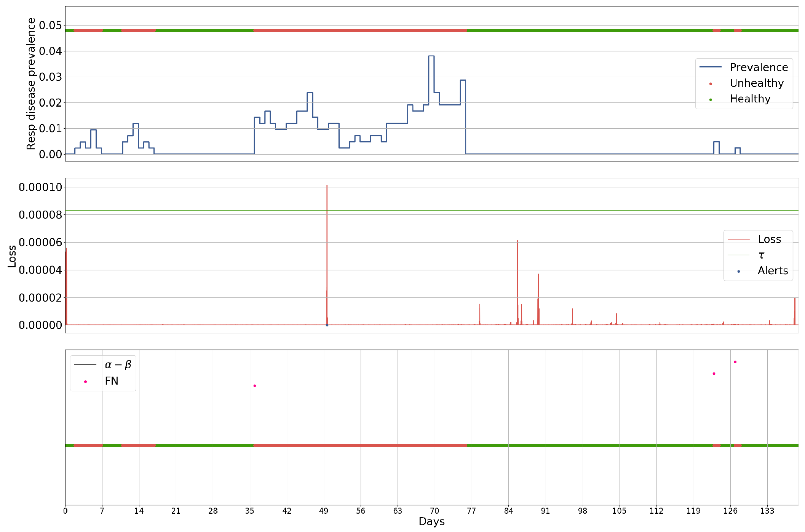This screenshot has height=532, width=805.
Task: Click the red Unhealthy marker in top legend
Action: pos(711,84)
